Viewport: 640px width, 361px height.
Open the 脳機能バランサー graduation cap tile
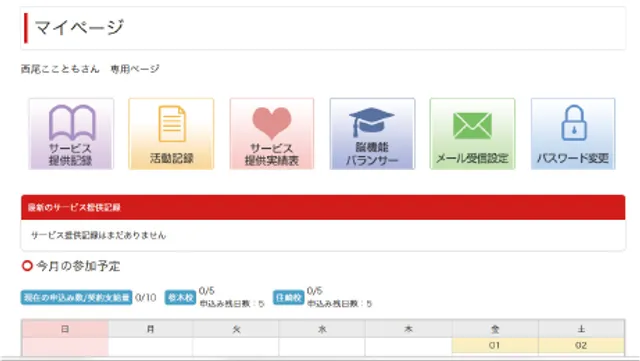(372, 134)
